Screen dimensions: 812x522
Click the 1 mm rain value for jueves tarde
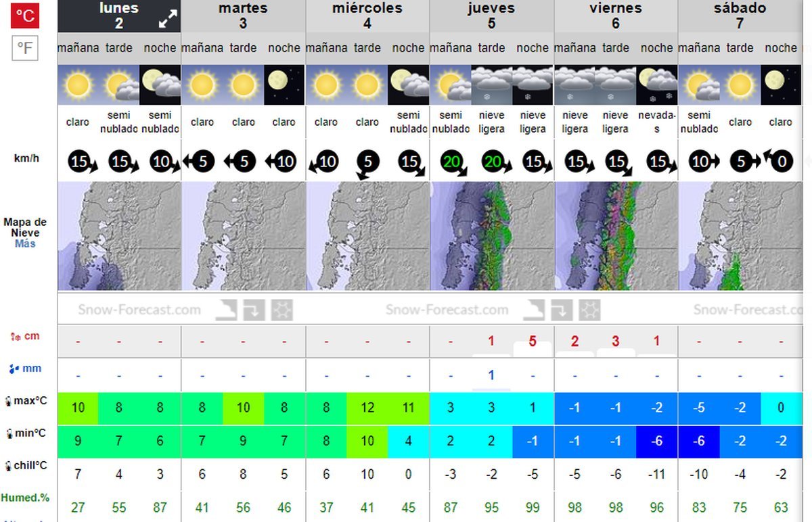tap(492, 375)
